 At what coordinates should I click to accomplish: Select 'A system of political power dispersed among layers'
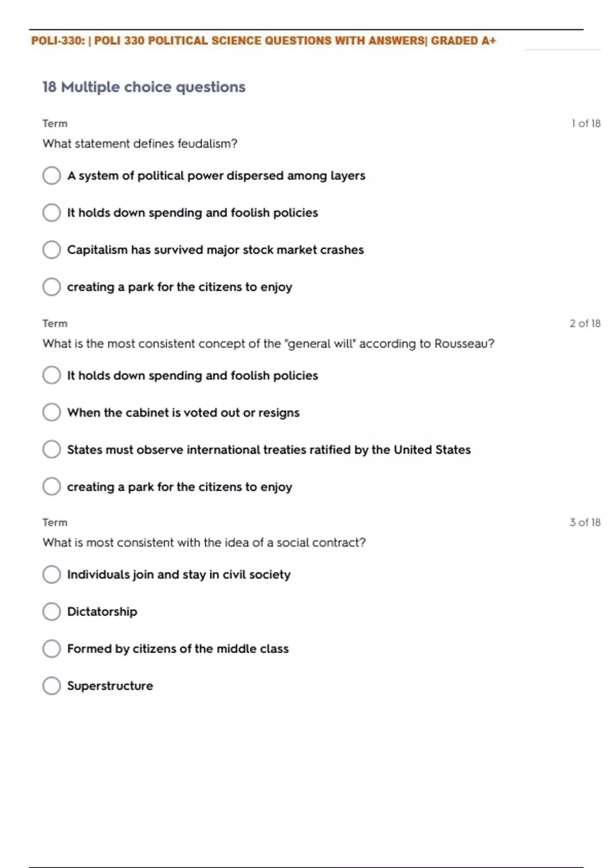click(52, 176)
